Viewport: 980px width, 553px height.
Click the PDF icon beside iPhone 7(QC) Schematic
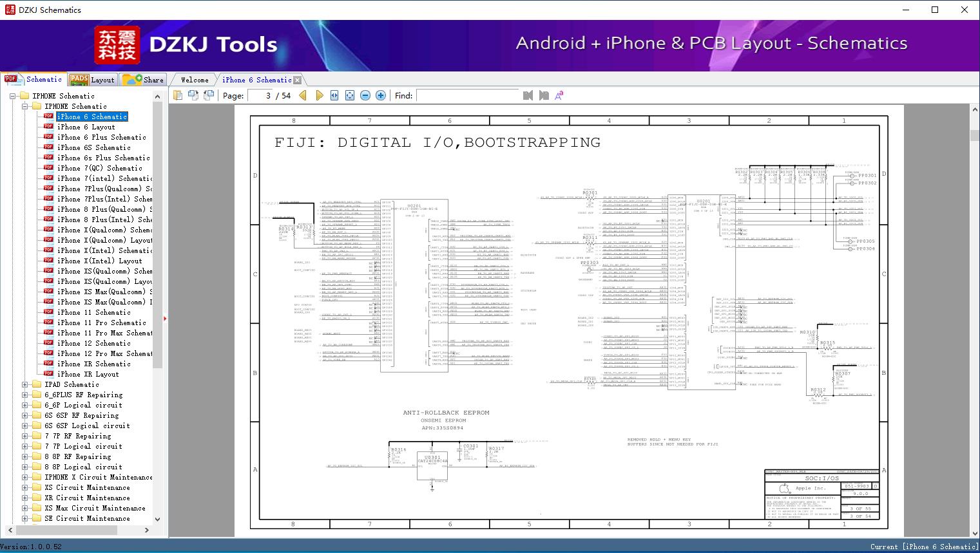tap(48, 168)
